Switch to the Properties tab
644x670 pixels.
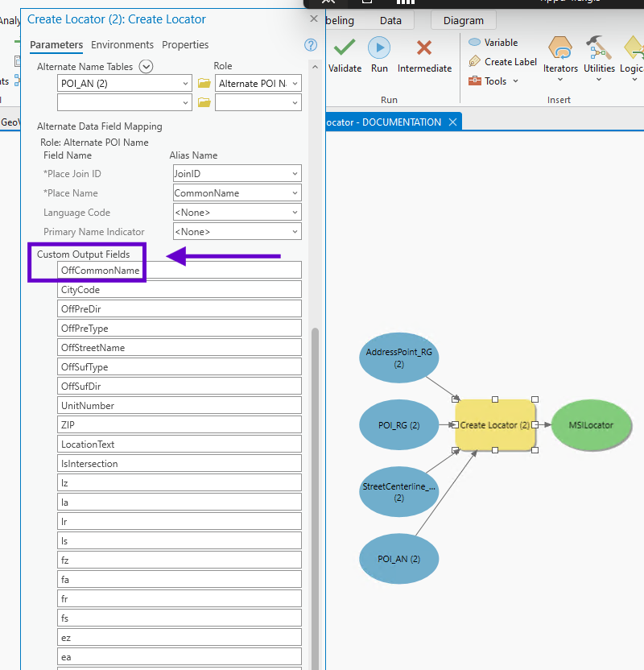tap(185, 45)
